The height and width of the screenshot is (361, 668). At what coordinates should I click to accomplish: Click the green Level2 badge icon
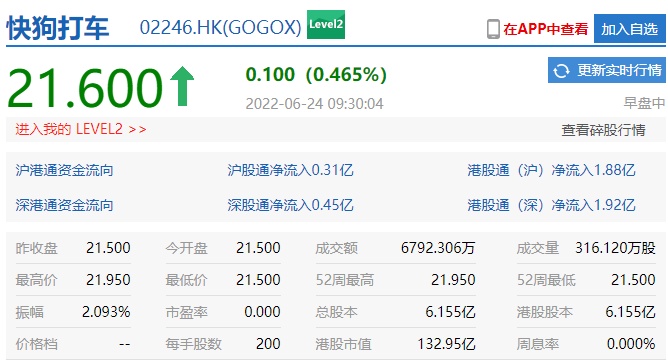326,25
